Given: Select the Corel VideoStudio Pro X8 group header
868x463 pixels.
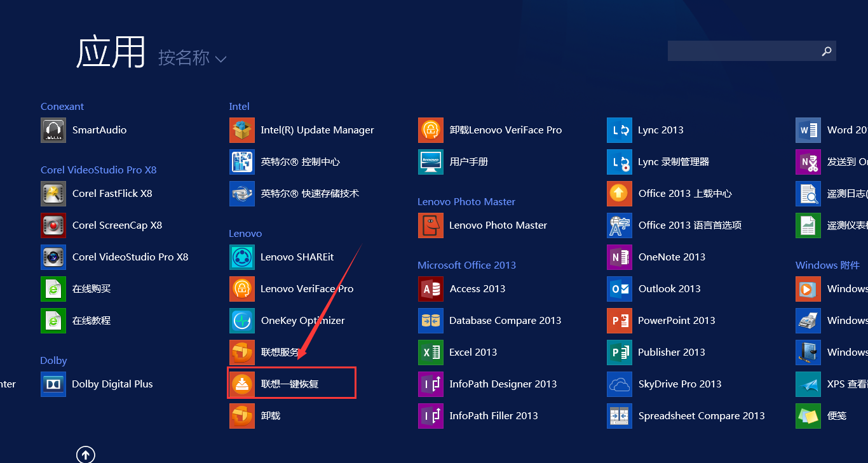Looking at the screenshot, I should click(98, 170).
